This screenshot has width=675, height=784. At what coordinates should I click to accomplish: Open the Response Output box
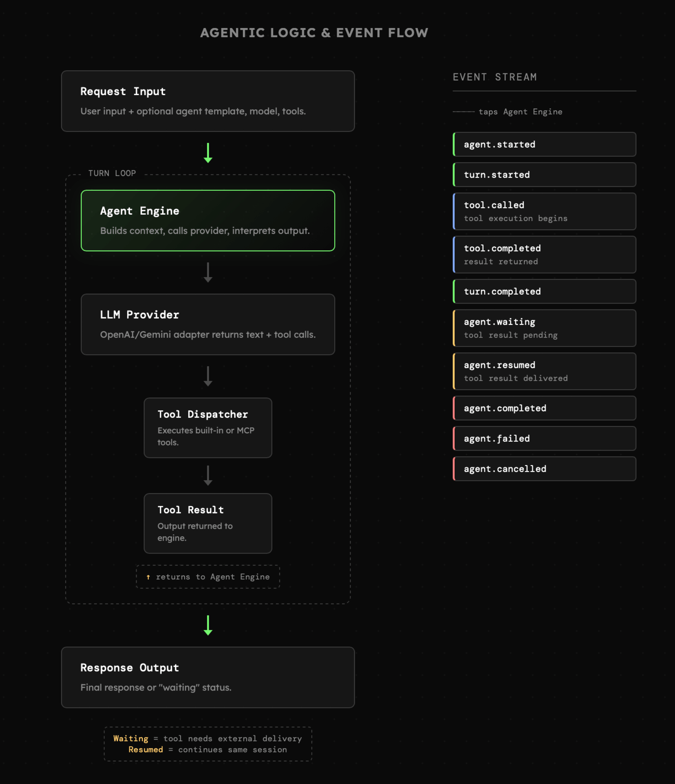208,677
